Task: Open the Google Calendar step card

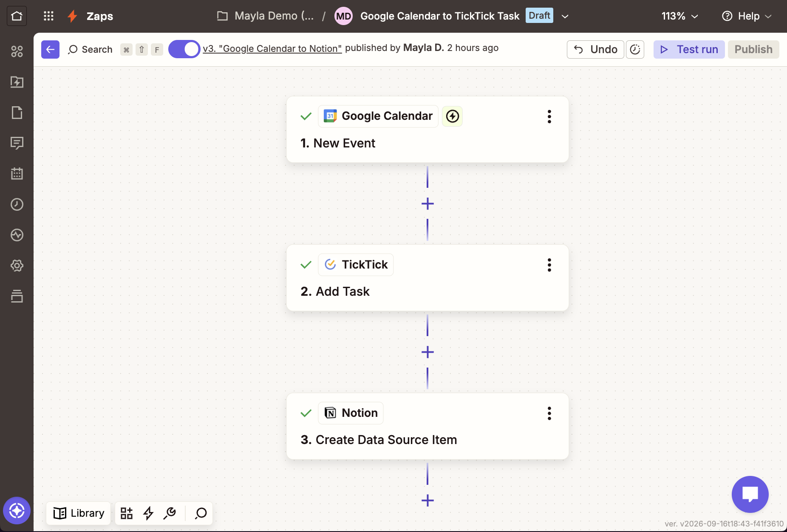Action: click(427, 130)
